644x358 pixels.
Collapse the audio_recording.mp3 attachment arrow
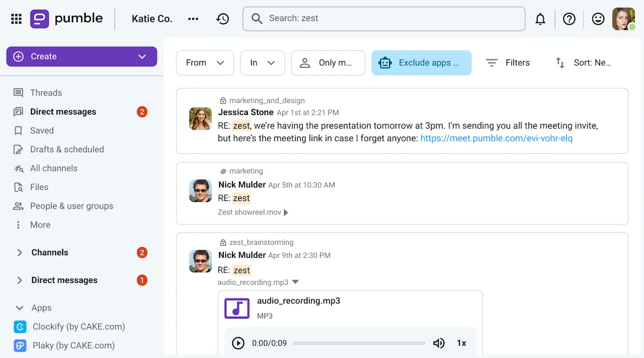click(295, 282)
